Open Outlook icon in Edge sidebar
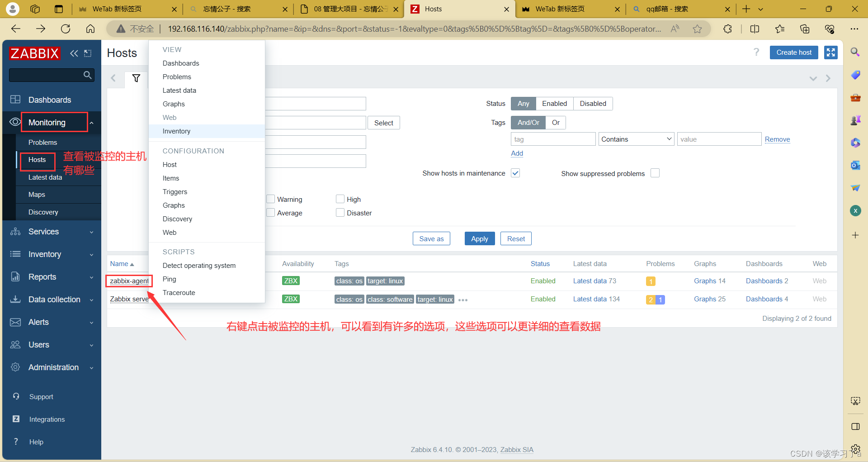The width and height of the screenshot is (868, 462). click(855, 165)
